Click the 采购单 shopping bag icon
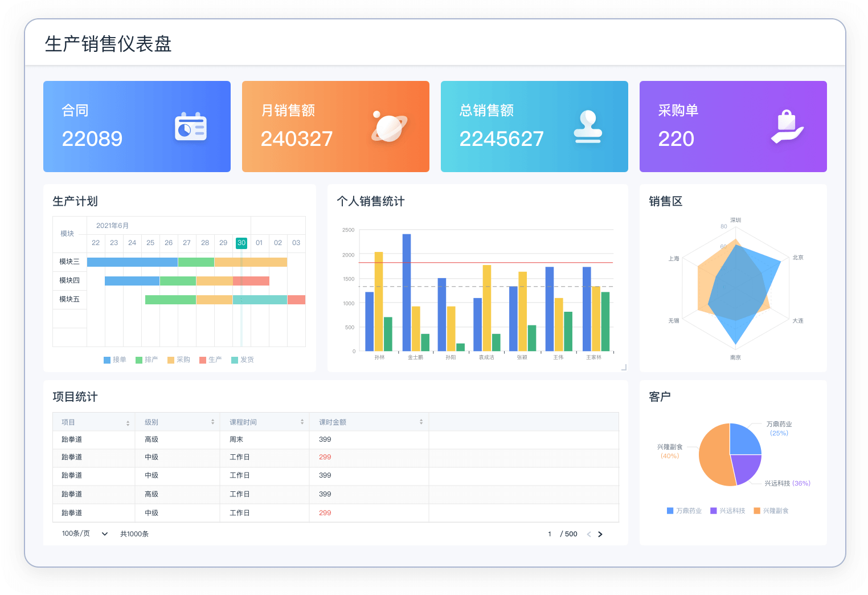 coord(788,127)
